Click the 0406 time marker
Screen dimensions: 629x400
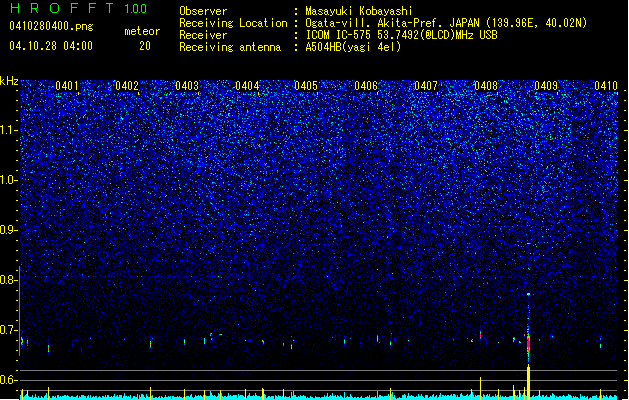(x=366, y=86)
